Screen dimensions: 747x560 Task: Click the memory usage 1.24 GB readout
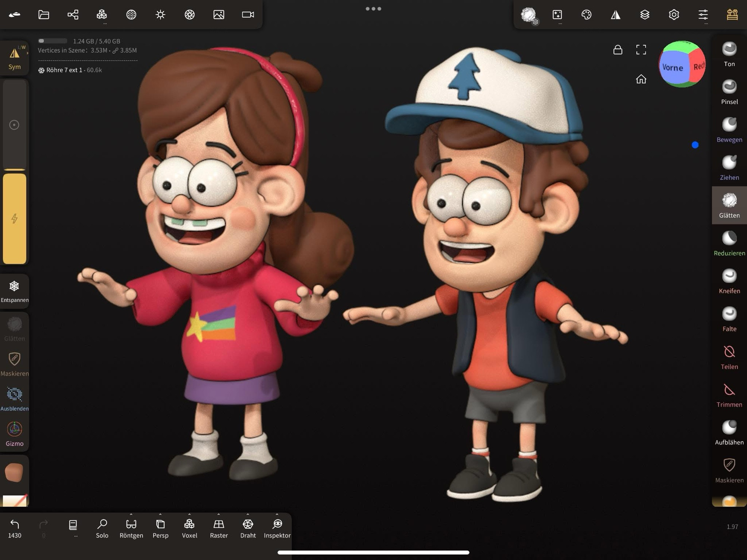(x=96, y=41)
